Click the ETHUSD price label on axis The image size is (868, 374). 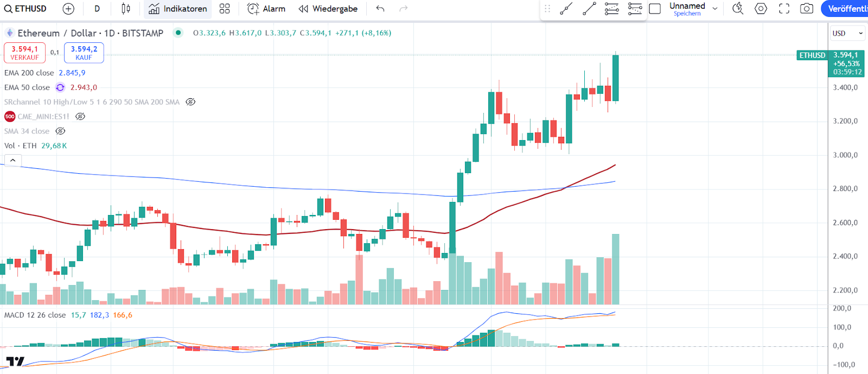click(x=812, y=55)
